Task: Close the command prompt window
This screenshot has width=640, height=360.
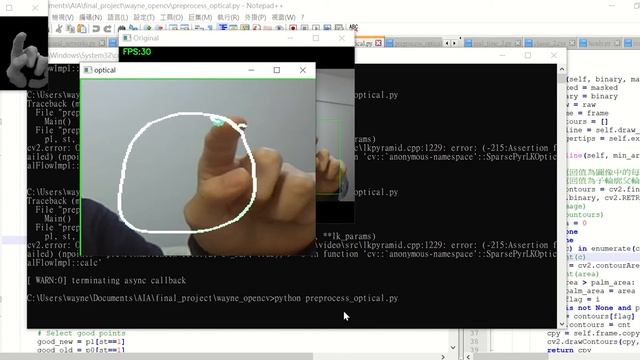Action: click(553, 55)
